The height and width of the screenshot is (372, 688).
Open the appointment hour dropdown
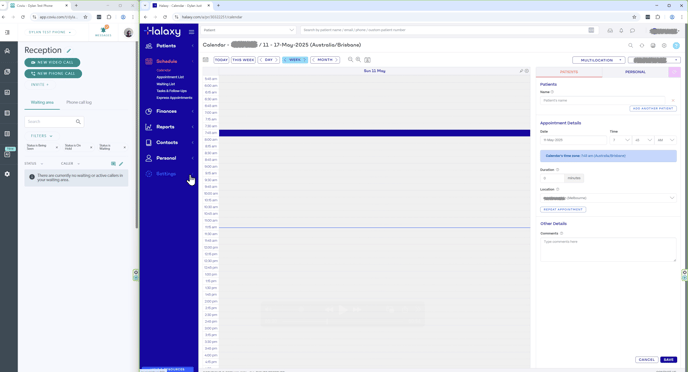click(x=621, y=140)
